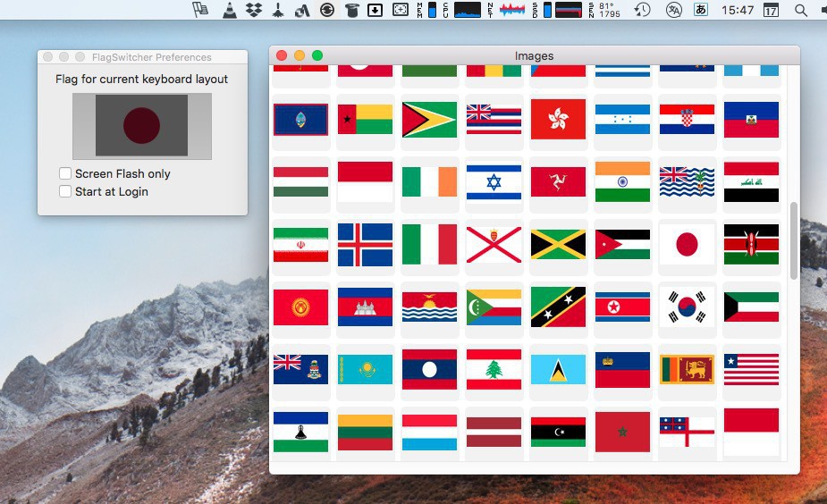The image size is (827, 504).
Task: Select the Guinea-Bissau flag image
Action: [x=365, y=119]
